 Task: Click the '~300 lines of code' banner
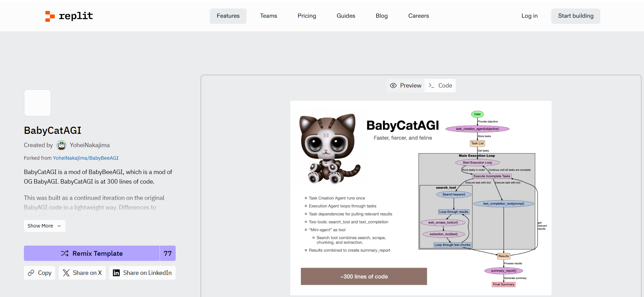364,277
